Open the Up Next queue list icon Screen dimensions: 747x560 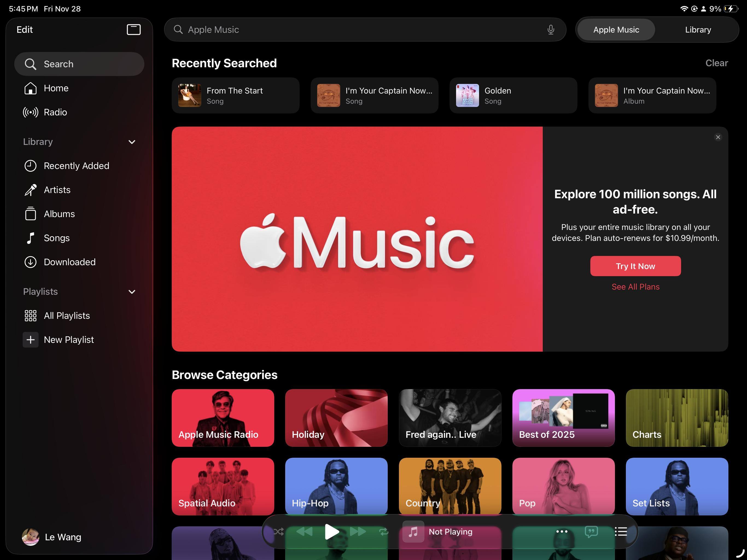tap(621, 532)
